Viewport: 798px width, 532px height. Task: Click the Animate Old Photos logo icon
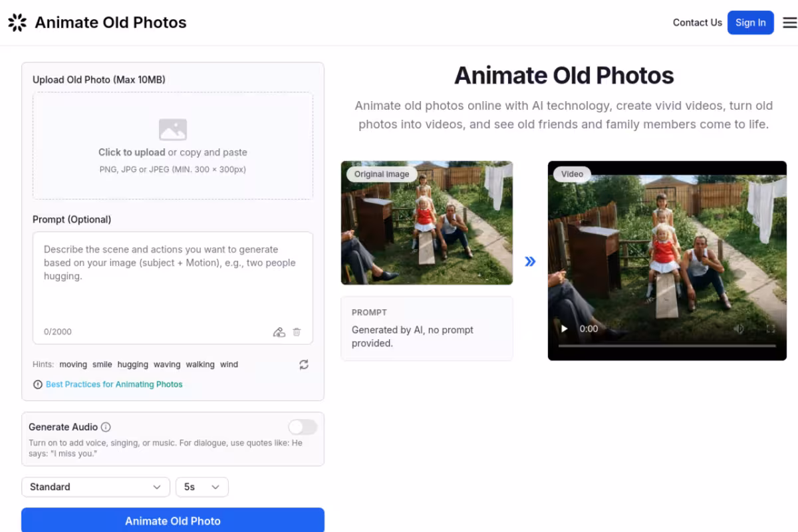[x=17, y=23]
